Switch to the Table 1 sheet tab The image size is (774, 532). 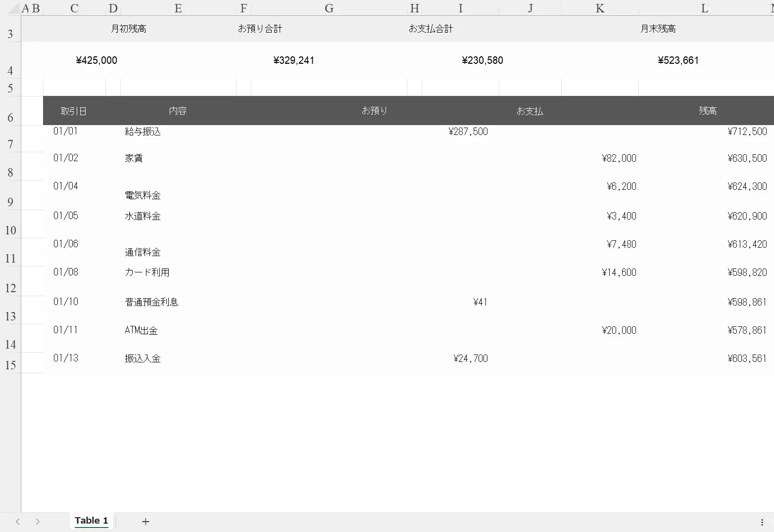tap(91, 521)
